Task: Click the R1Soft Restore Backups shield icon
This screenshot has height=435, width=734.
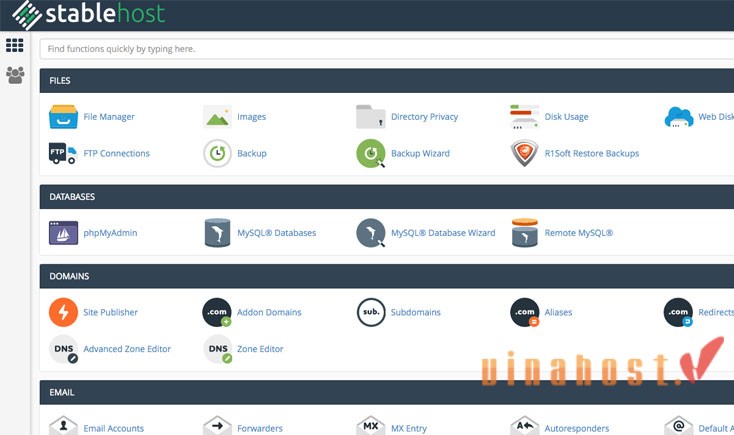Action: coord(524,153)
